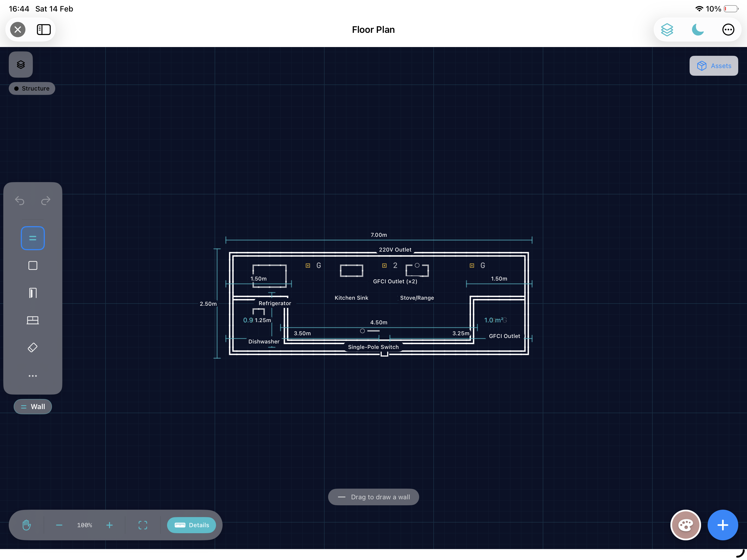Open the Assets library
The image size is (747, 560).
[714, 66]
